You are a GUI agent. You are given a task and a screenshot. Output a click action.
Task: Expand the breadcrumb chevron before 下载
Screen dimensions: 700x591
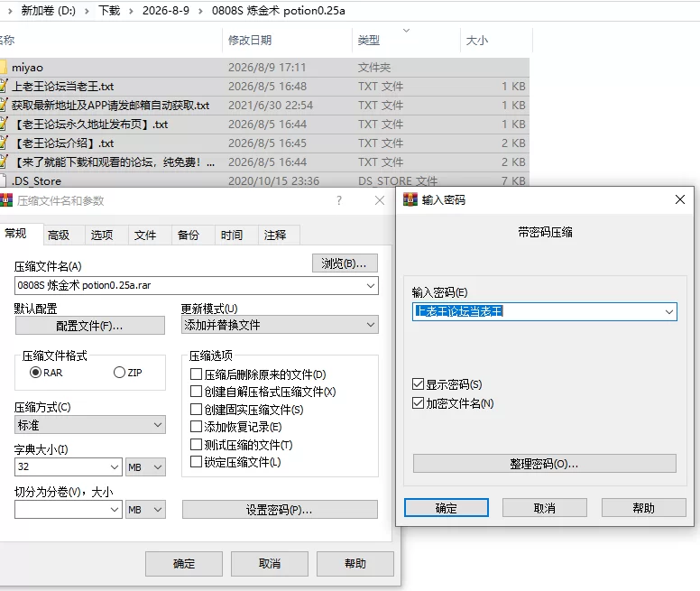(x=87, y=11)
